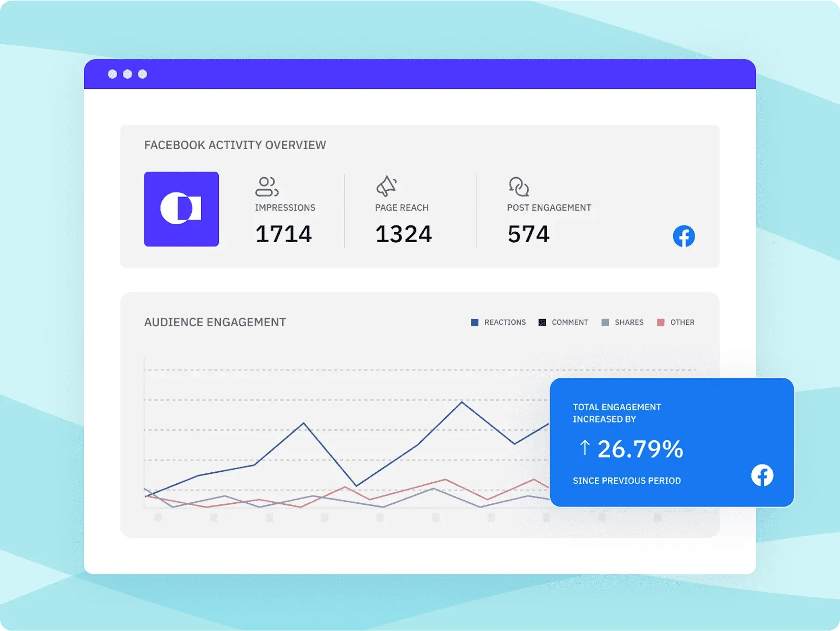Viewport: 840px width, 631px height.
Task: Click the upward arrow beside 26.79%
Action: tap(584, 448)
